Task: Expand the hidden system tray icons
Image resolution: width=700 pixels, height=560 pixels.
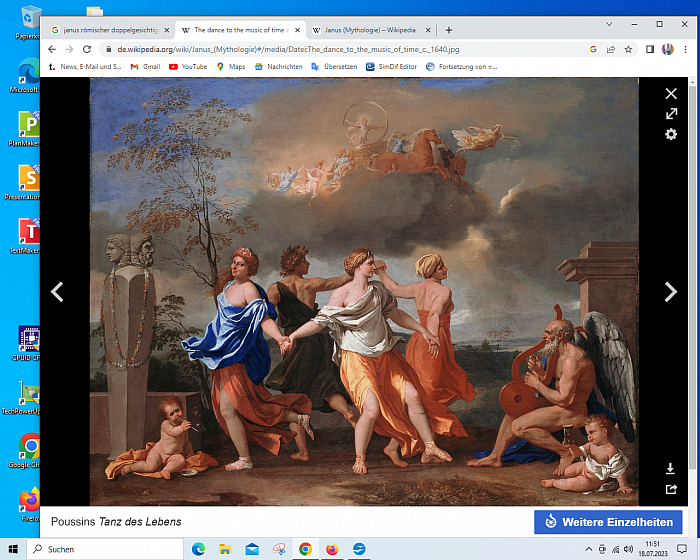Action: pos(589,549)
